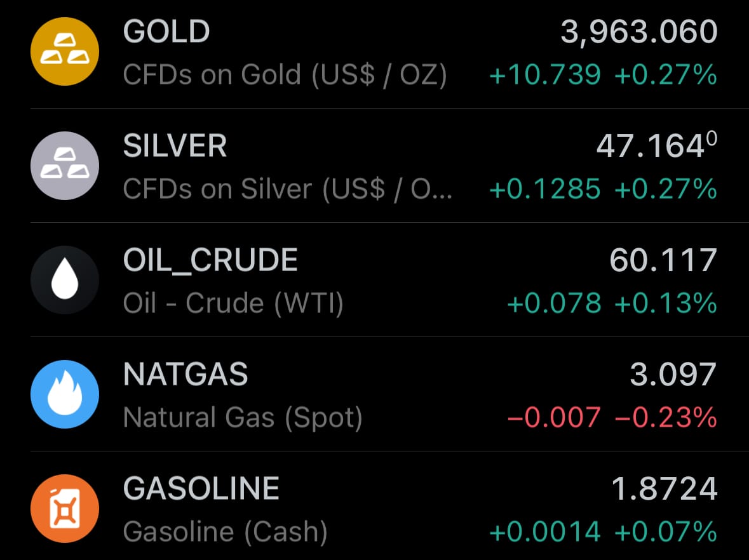Tap the crude oil droplet icon
Image resolution: width=749 pixels, height=560 pixels.
[65, 280]
